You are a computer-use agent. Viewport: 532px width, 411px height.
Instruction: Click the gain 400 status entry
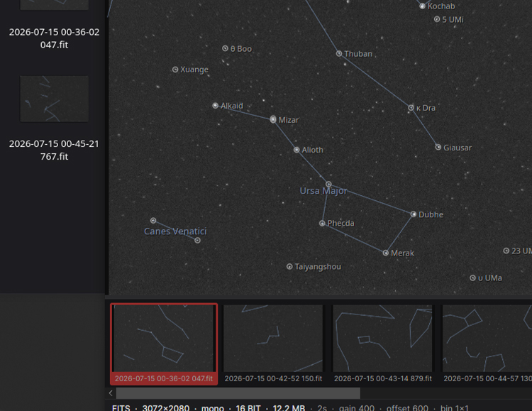tap(357, 407)
